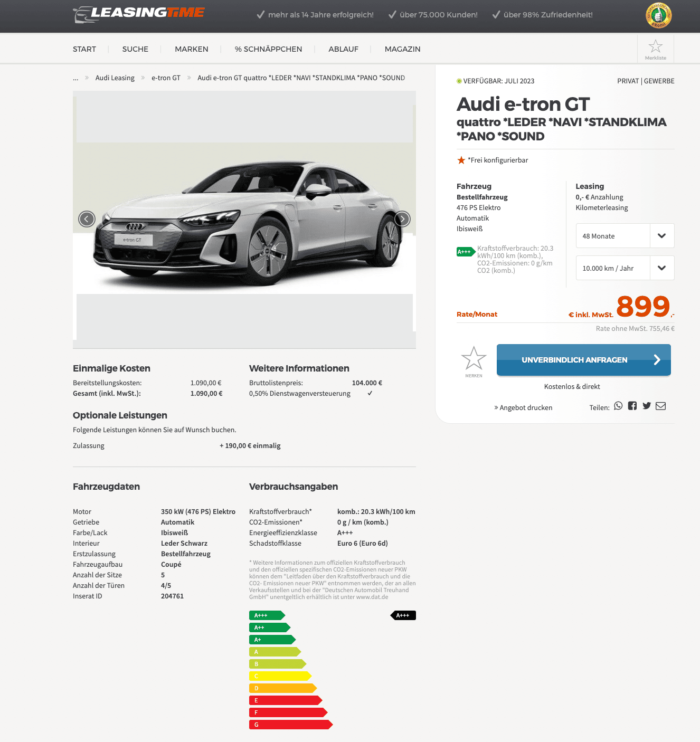Show next car image with right arrow
The width and height of the screenshot is (700, 742).
(x=402, y=218)
